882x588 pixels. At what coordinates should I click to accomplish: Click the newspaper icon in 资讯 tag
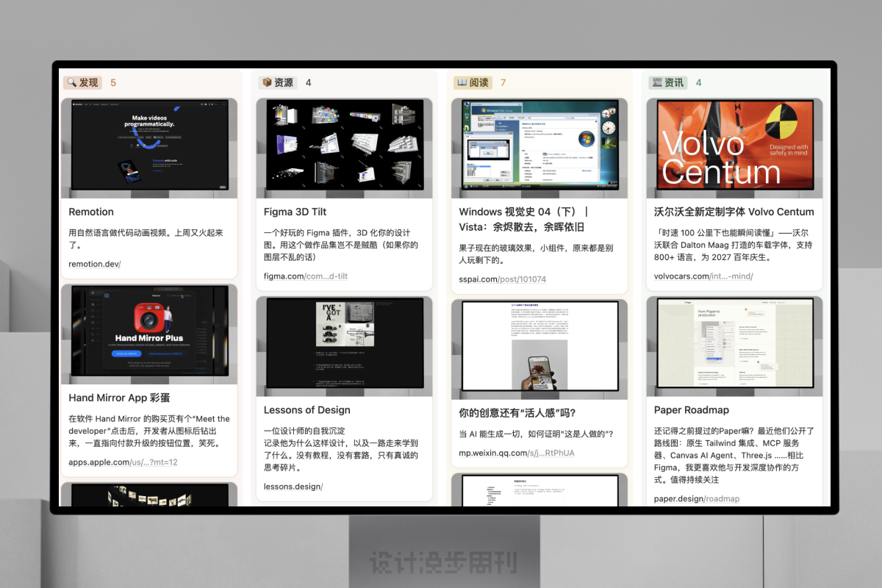[658, 82]
